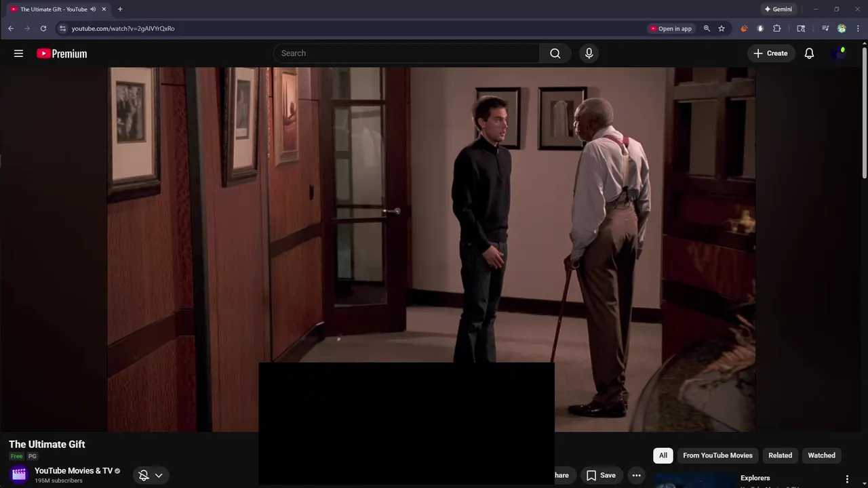
Task: Open more actions three-dot button
Action: pyautogui.click(x=636, y=475)
